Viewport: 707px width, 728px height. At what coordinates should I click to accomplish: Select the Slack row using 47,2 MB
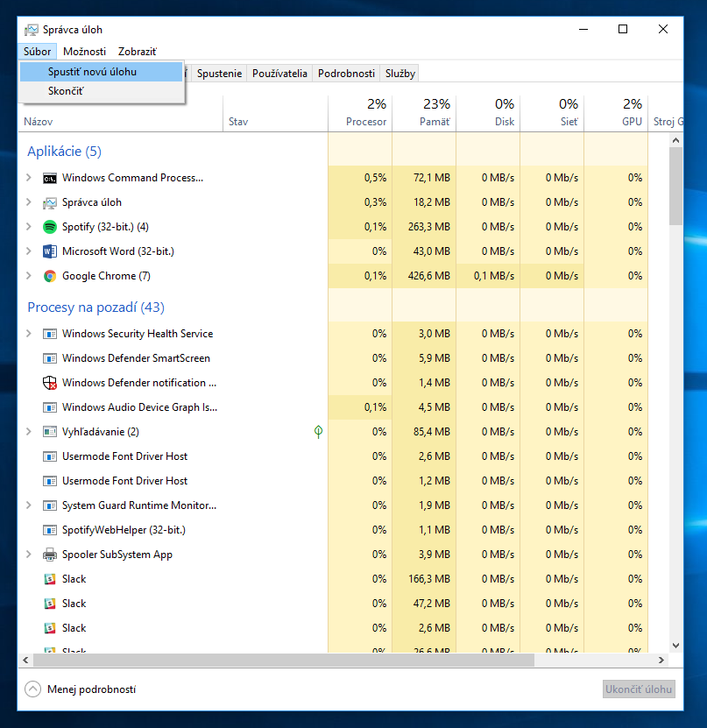pos(333,604)
